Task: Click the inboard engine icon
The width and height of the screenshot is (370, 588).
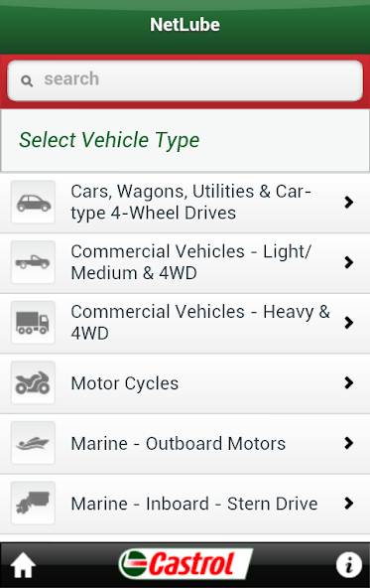Action: [34, 503]
